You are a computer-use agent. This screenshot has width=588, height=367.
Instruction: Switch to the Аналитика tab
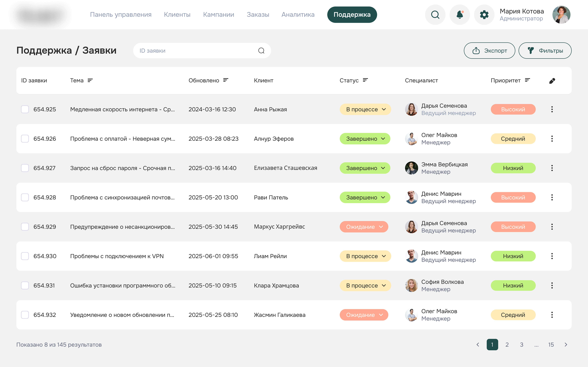point(298,15)
